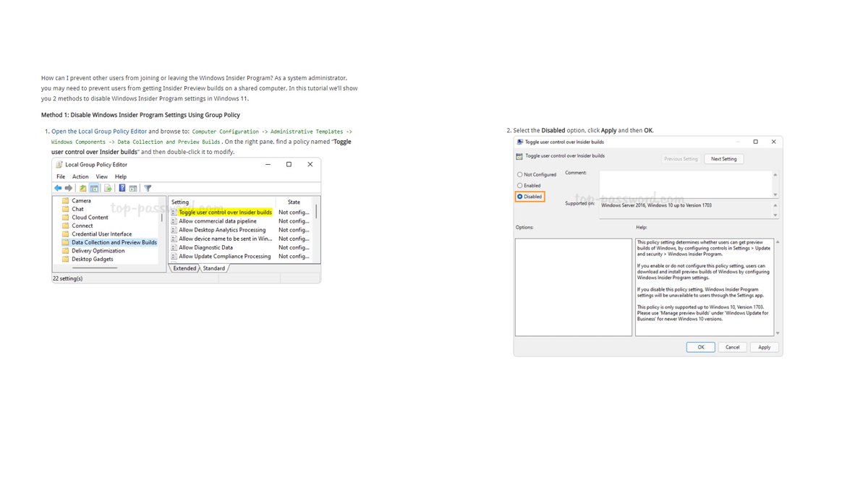Image resolution: width=868 pixels, height=491 pixels.
Task: Select Allow device name to be sent policy
Action: pos(225,239)
